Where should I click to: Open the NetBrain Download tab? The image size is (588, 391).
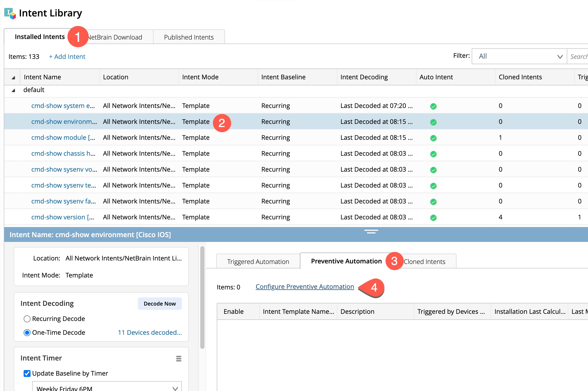click(x=115, y=37)
